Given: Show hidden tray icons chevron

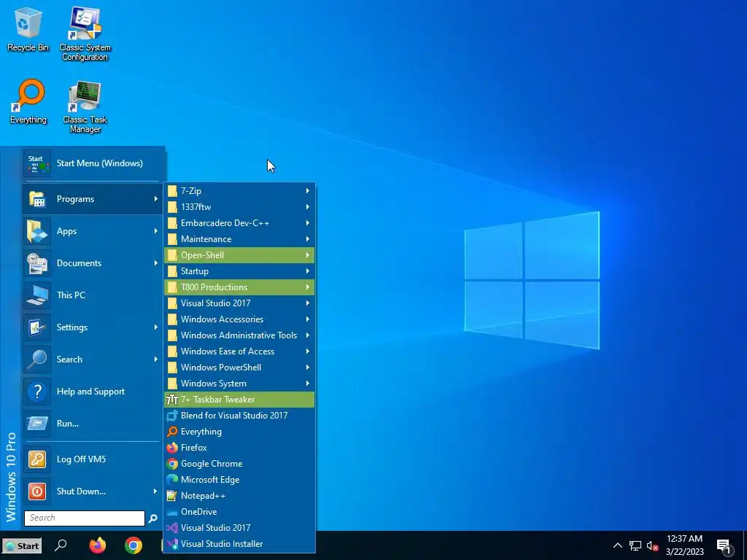Looking at the screenshot, I should click(x=617, y=545).
